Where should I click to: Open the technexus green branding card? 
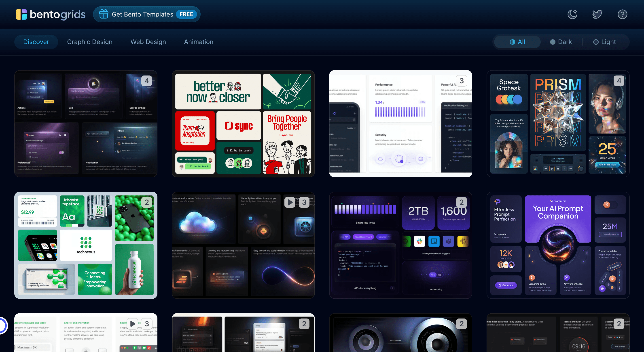tap(86, 245)
